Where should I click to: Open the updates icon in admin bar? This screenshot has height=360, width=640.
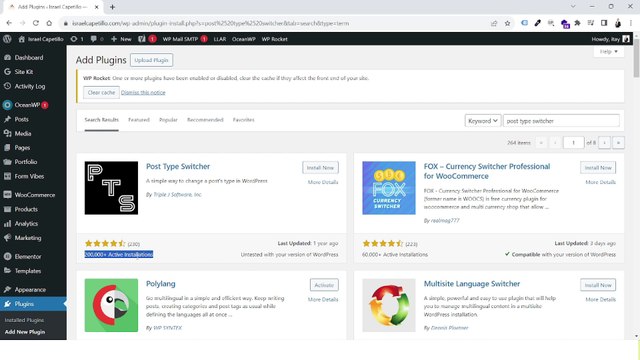click(x=73, y=39)
